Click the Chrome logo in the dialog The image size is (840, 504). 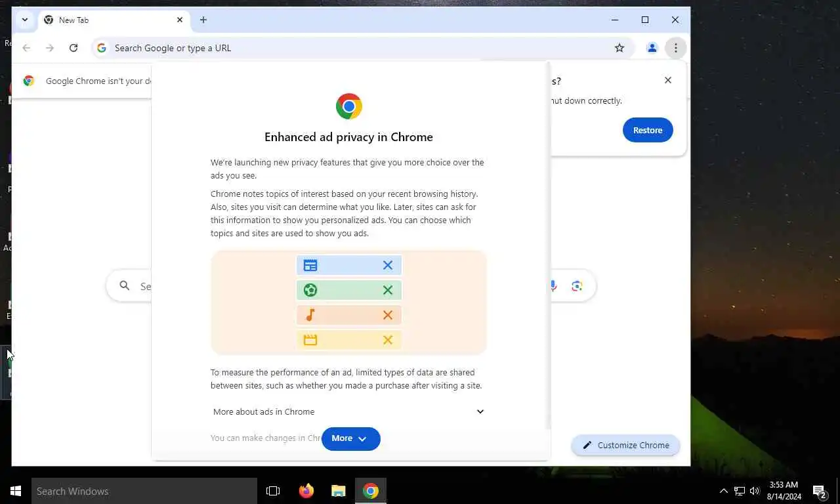click(348, 106)
